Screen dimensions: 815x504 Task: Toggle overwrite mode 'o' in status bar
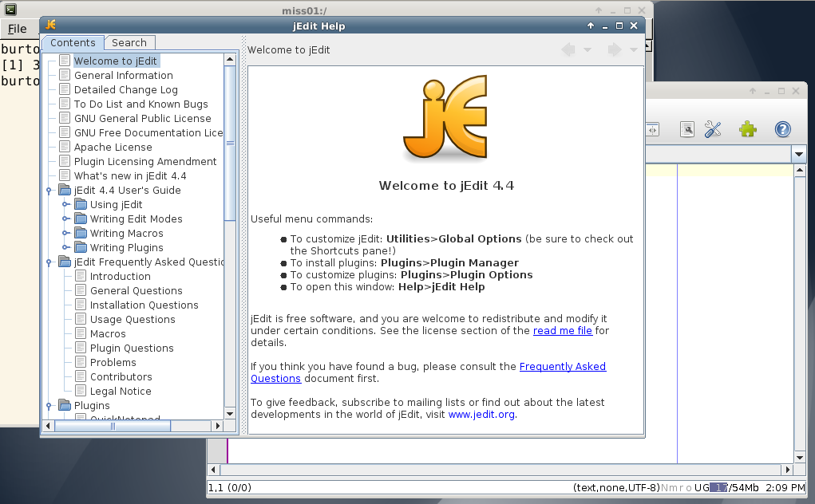(x=689, y=488)
